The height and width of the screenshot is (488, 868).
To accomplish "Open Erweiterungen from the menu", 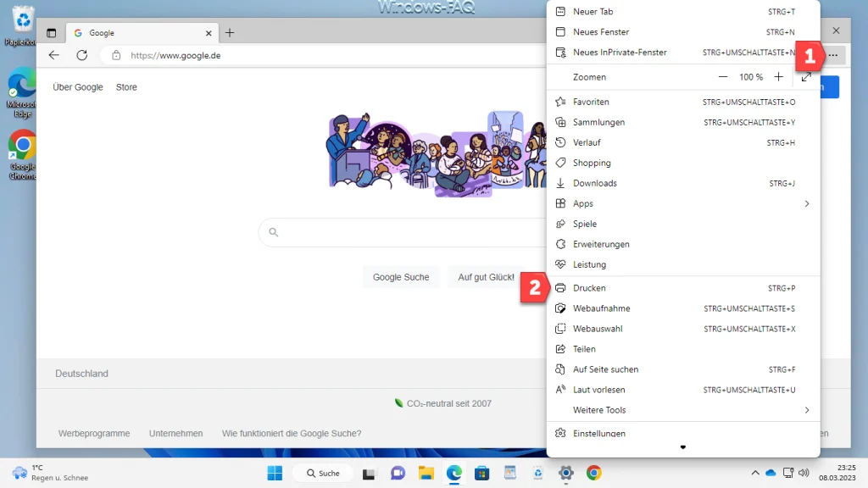I will pos(683,244).
